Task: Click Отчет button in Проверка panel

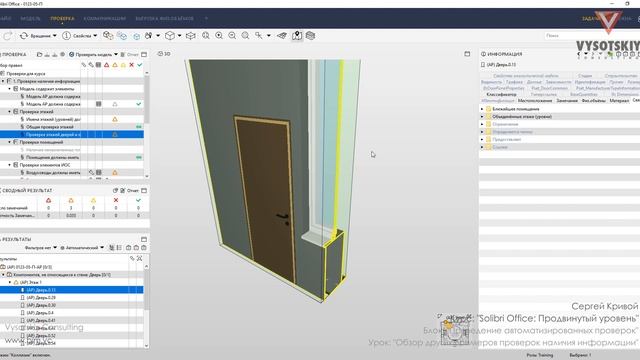Action: pyautogui.click(x=130, y=54)
